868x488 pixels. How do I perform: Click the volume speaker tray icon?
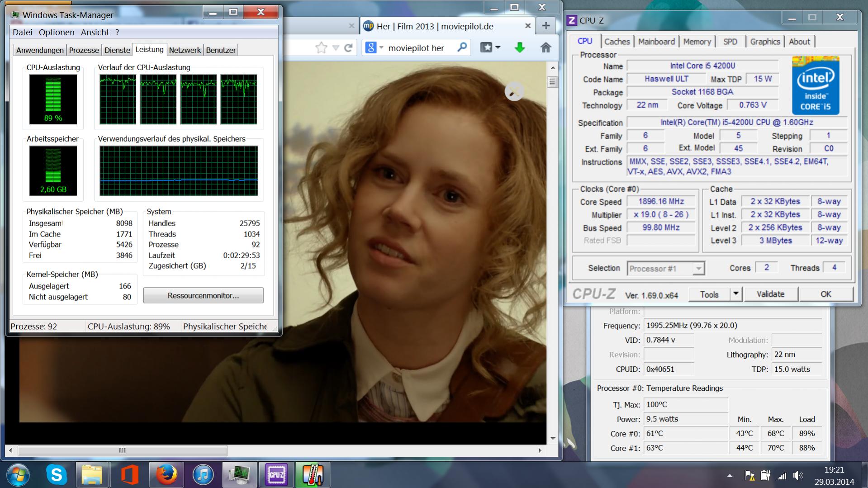tap(798, 475)
